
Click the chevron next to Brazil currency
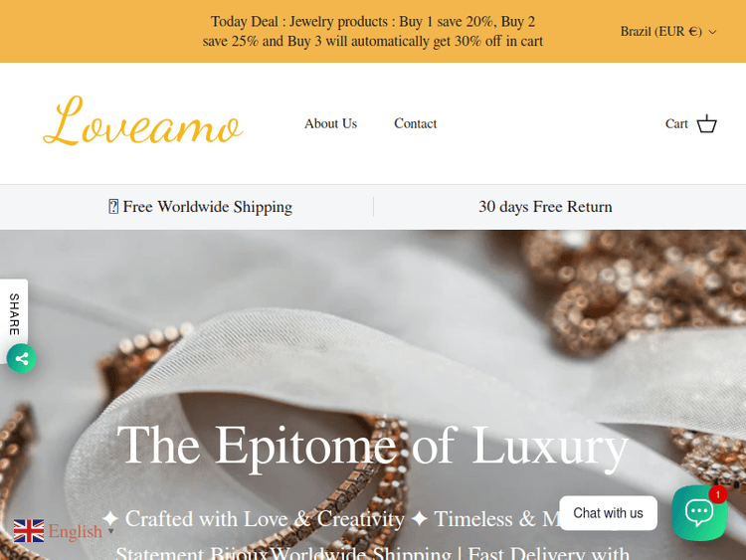tap(712, 32)
